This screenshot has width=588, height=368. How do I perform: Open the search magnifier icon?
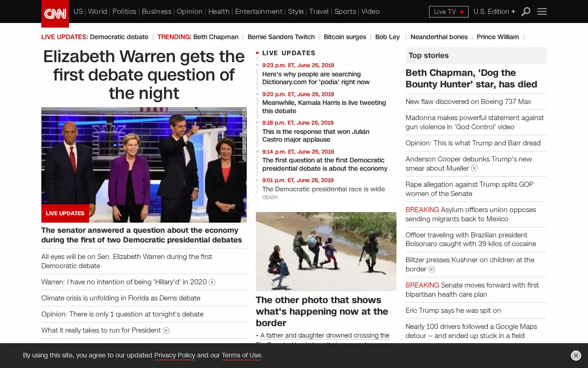coord(526,11)
